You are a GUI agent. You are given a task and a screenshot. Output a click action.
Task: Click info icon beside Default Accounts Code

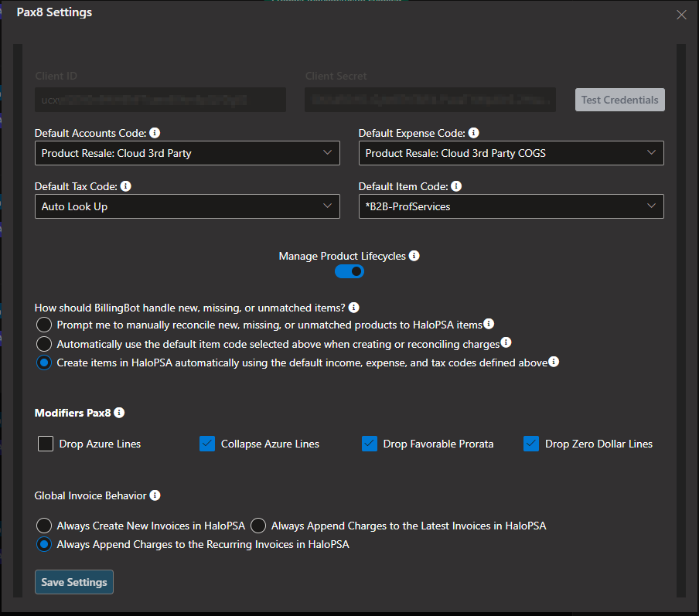[x=155, y=133]
